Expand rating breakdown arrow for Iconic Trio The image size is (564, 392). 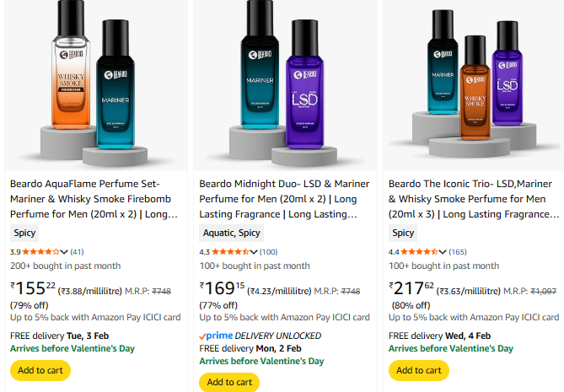[x=443, y=251]
